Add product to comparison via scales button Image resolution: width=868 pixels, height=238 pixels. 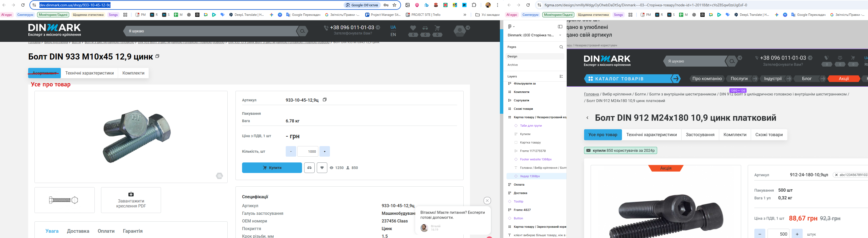(309, 168)
